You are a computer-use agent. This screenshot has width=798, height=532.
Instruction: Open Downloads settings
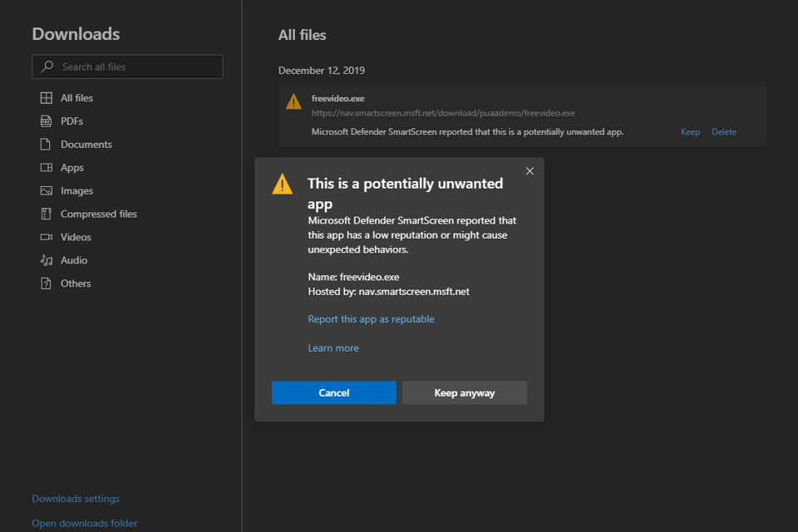tap(75, 498)
